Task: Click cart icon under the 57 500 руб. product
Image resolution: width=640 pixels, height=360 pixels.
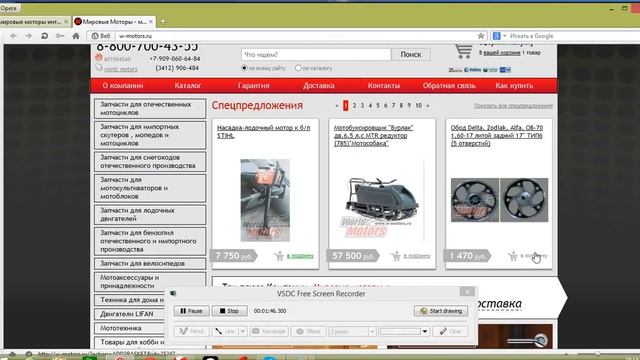Action: coord(396,256)
